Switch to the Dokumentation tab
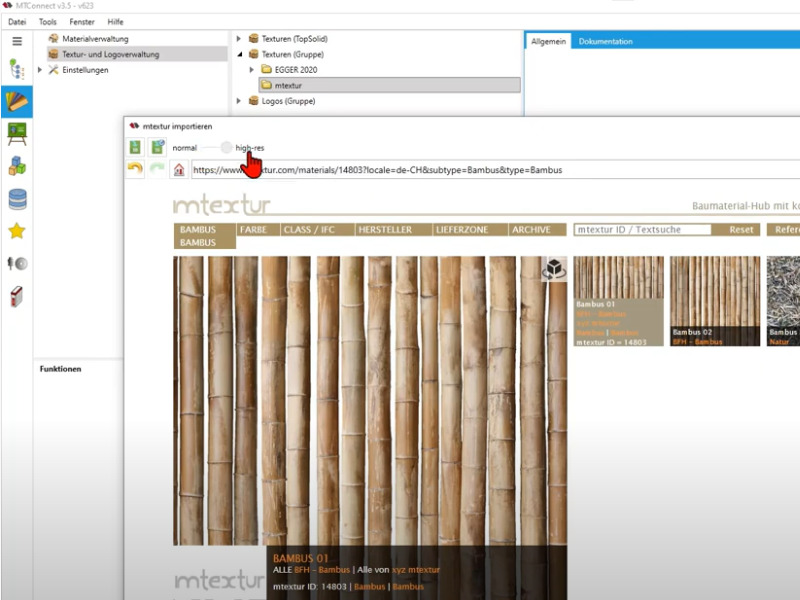Viewport: 800px width, 600px height. (605, 41)
